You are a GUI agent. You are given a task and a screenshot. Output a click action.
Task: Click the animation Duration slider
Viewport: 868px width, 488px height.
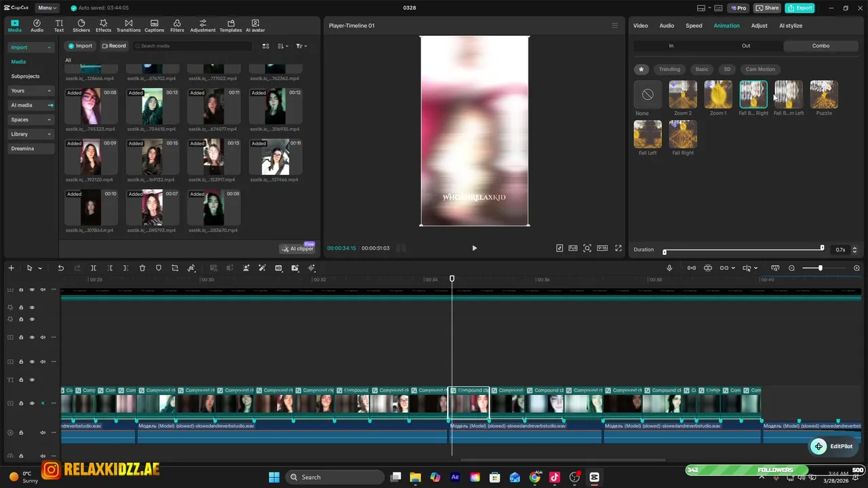[x=743, y=249]
